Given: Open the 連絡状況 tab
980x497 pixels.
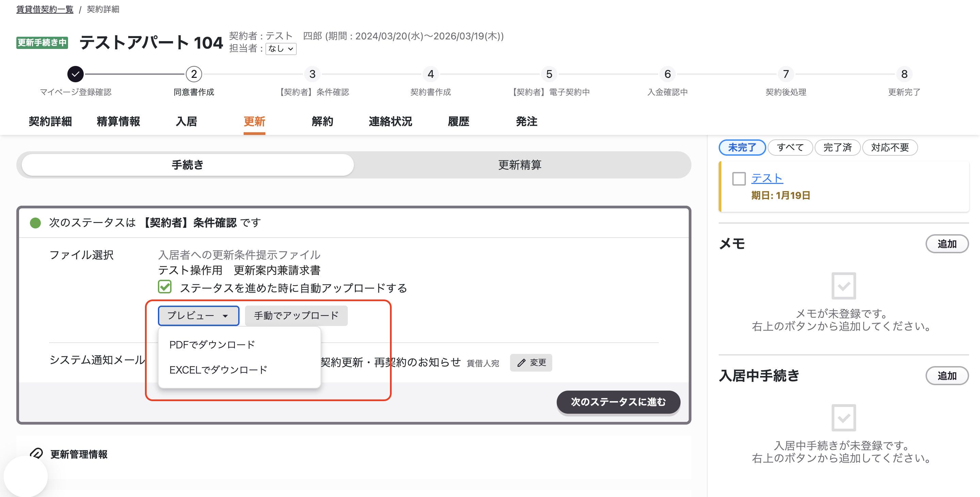Looking at the screenshot, I should tap(390, 122).
